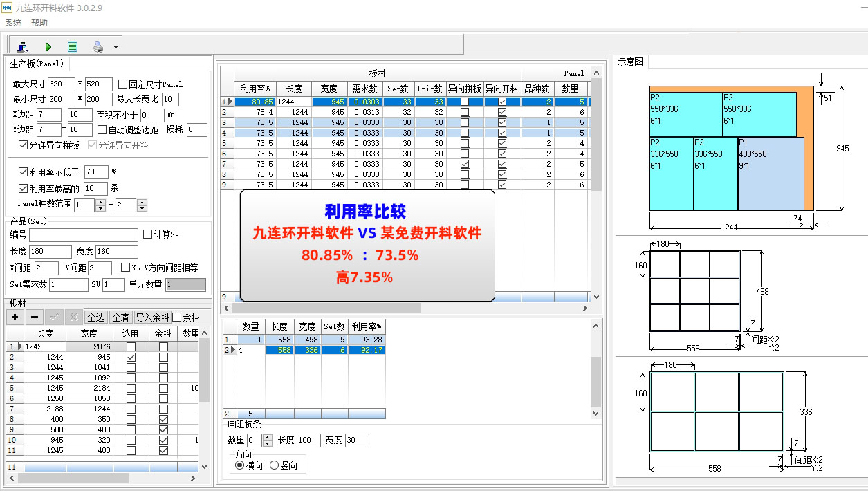The height and width of the screenshot is (491, 868).
Task: Remove a board row with the minus icon
Action: (35, 317)
